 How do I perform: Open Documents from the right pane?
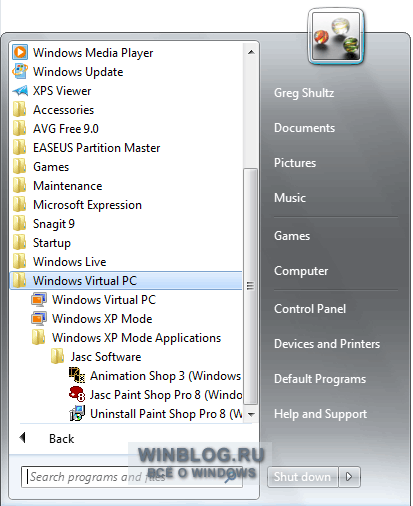(x=304, y=128)
